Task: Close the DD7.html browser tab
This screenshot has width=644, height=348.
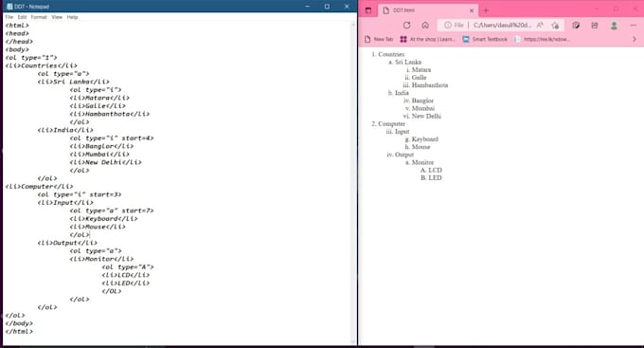Action: coord(472,10)
